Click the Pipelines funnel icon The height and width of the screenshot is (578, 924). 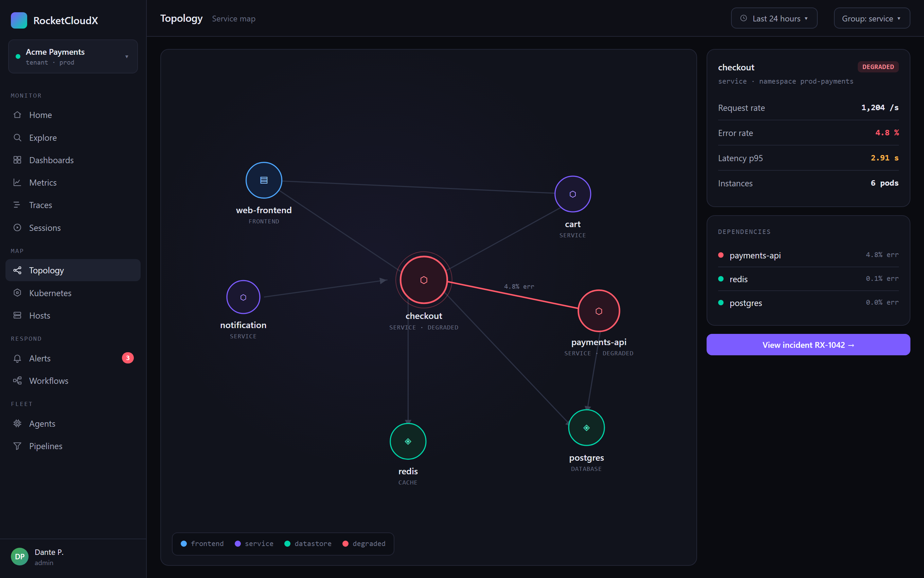point(17,446)
